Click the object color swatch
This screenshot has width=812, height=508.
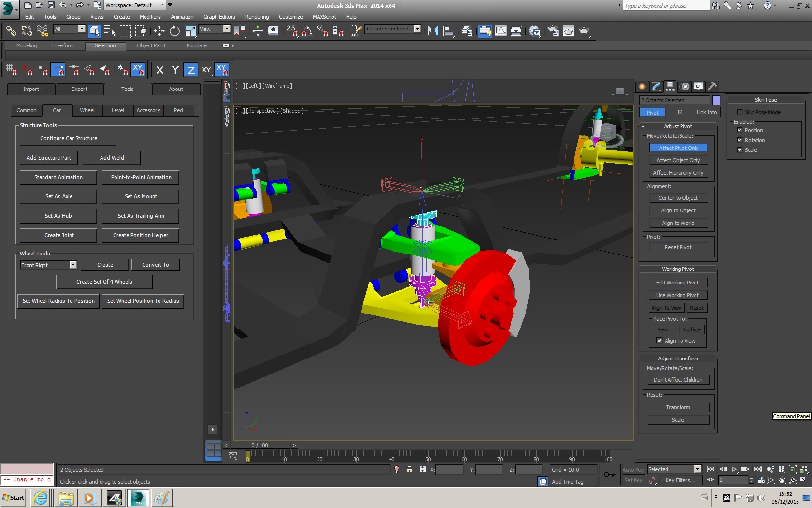(x=716, y=100)
